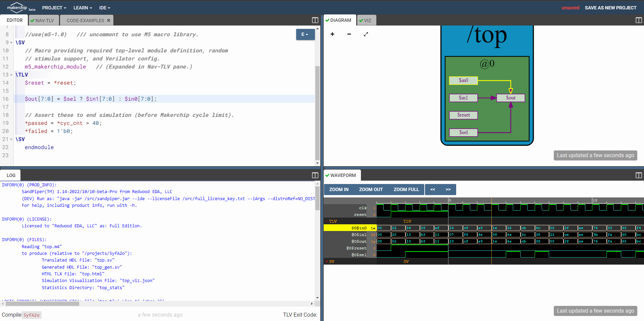Open the E dropdown in the editor
Image resolution: width=644 pixels, height=321 pixels.
click(x=305, y=34)
